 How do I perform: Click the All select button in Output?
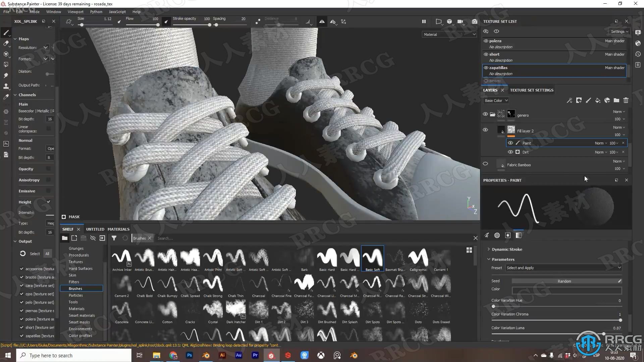[x=47, y=254]
